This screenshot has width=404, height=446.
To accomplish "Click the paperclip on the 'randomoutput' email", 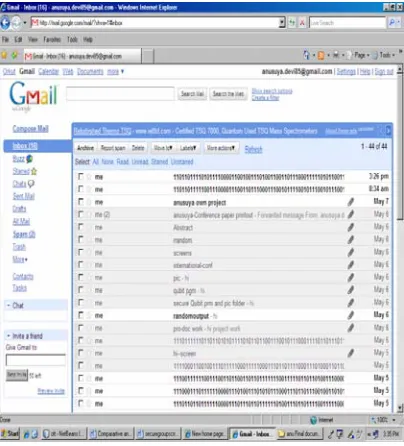I will 351,315.
